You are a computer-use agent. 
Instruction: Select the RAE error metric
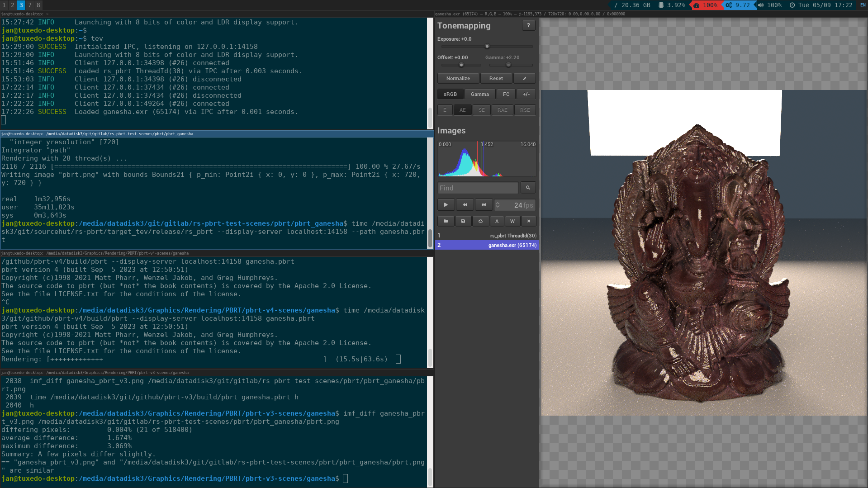pos(502,110)
